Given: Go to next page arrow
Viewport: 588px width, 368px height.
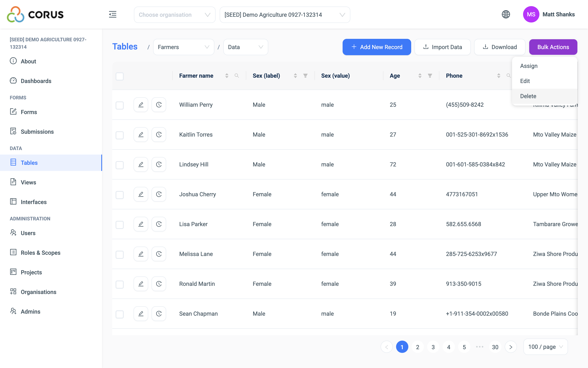Looking at the screenshot, I should (511, 347).
